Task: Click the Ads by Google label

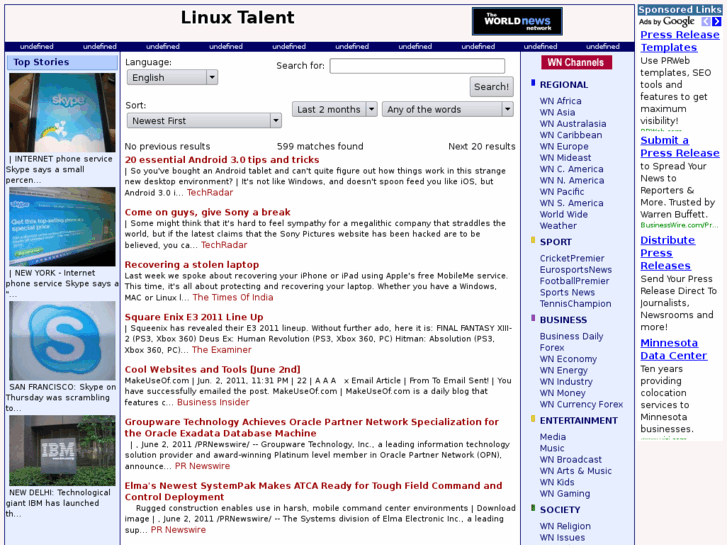Action: (x=666, y=21)
